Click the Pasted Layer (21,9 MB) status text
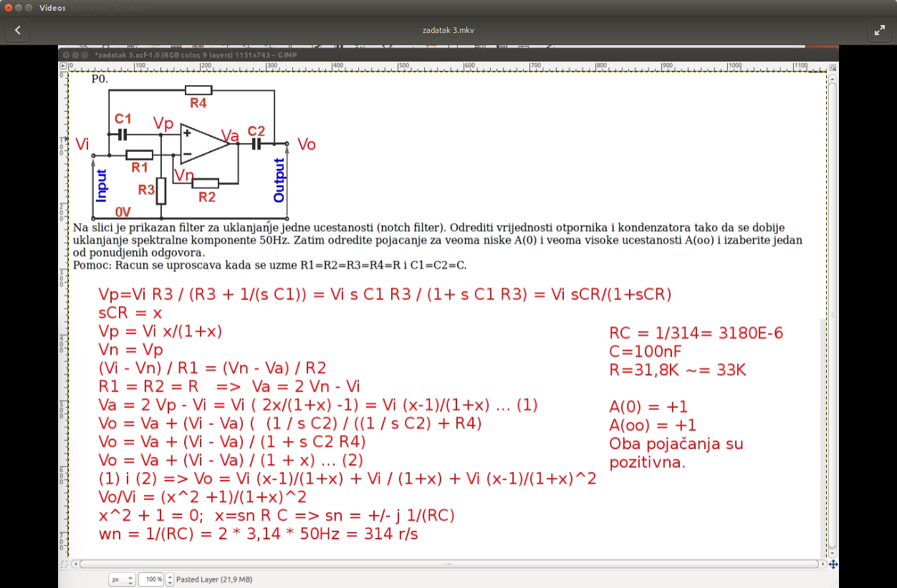 tap(214, 579)
